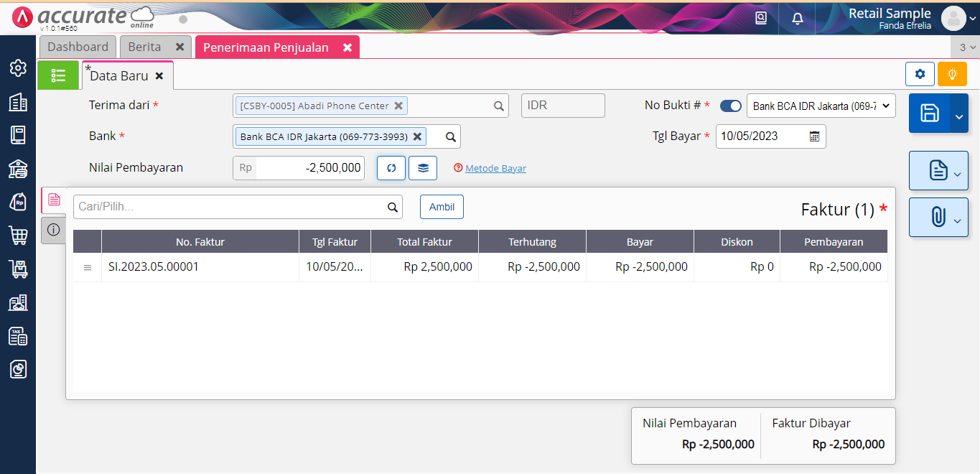The image size is (980, 474).
Task: Click the stacked layers icon beside payment value
Action: tap(423, 168)
